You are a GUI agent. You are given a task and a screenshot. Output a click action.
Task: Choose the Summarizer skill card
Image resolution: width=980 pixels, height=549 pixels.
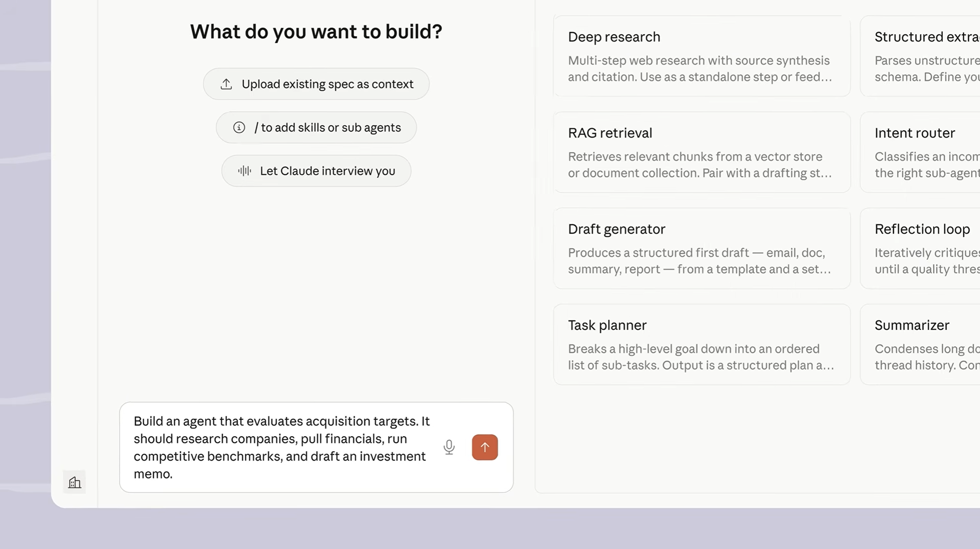(x=920, y=345)
